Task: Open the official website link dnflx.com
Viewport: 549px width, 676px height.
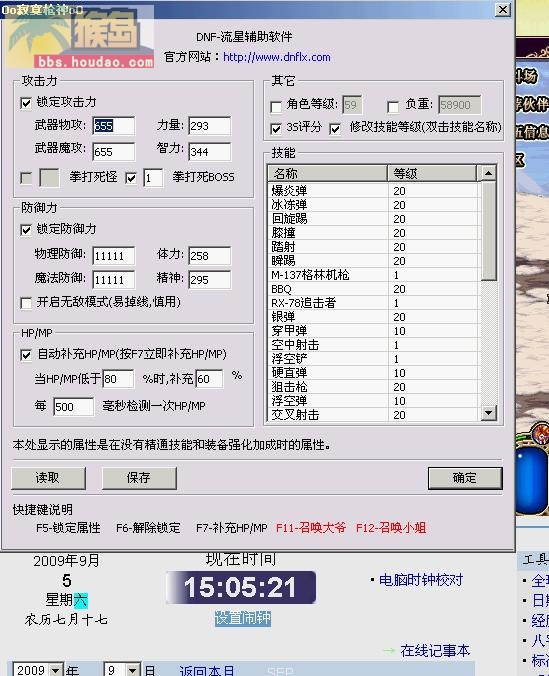Action: click(x=277, y=57)
